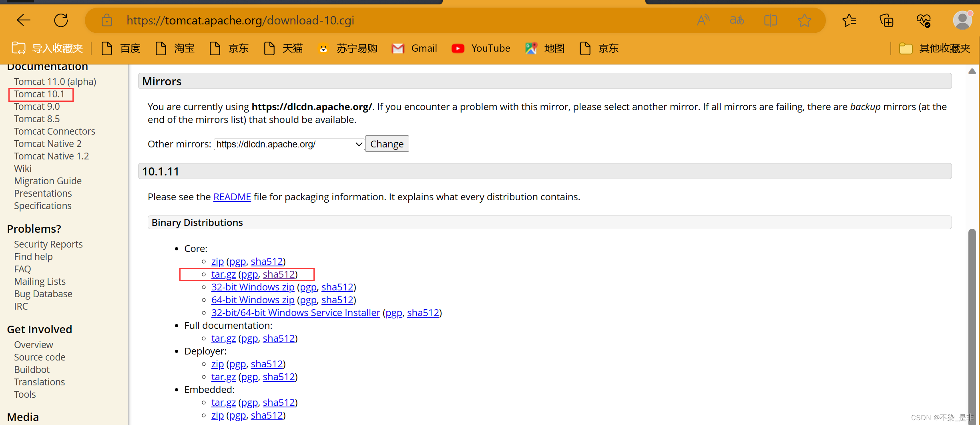Download Embedded tar.gz file

point(223,403)
